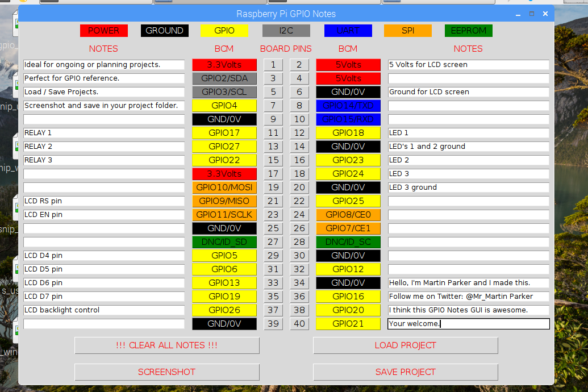Select the GPIO21 pin label
Image resolution: width=588 pixels, height=392 pixels.
(348, 324)
